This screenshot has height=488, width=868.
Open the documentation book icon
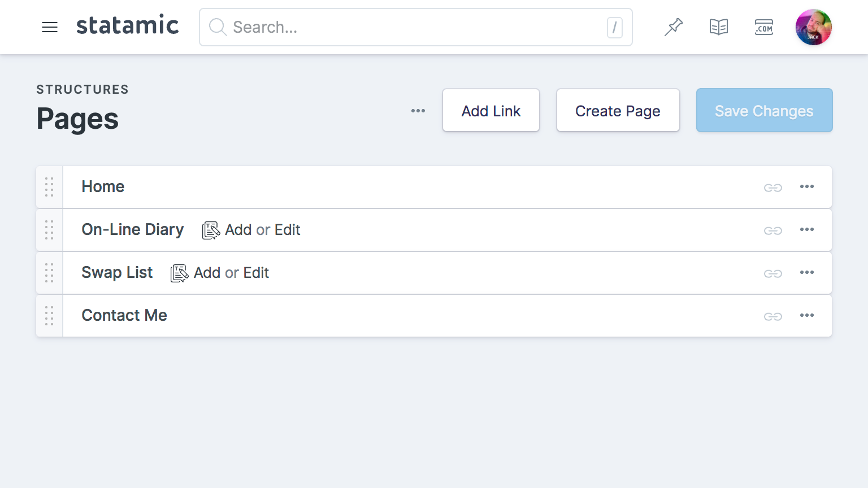click(x=718, y=27)
